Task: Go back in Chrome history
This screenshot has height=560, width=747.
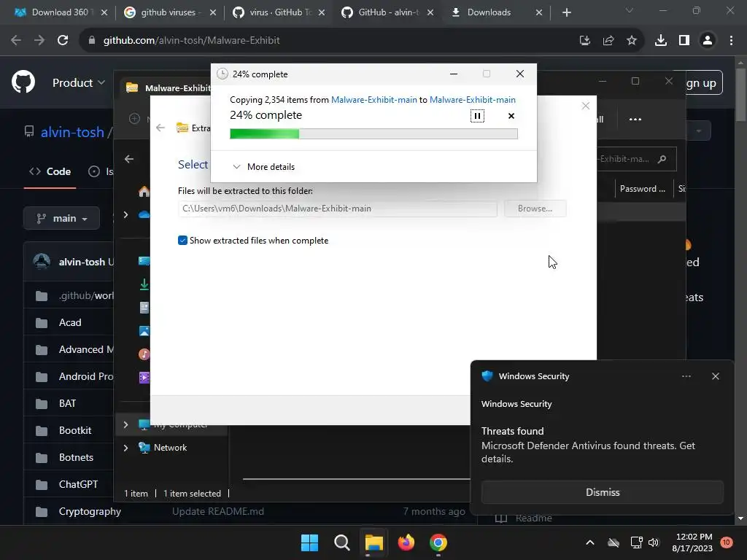Action: point(16,41)
